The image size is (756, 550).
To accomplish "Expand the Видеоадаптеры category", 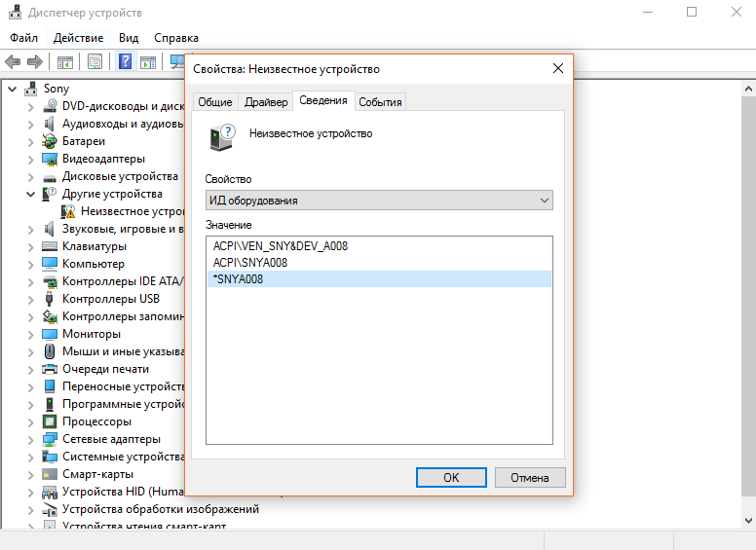I will [x=30, y=159].
